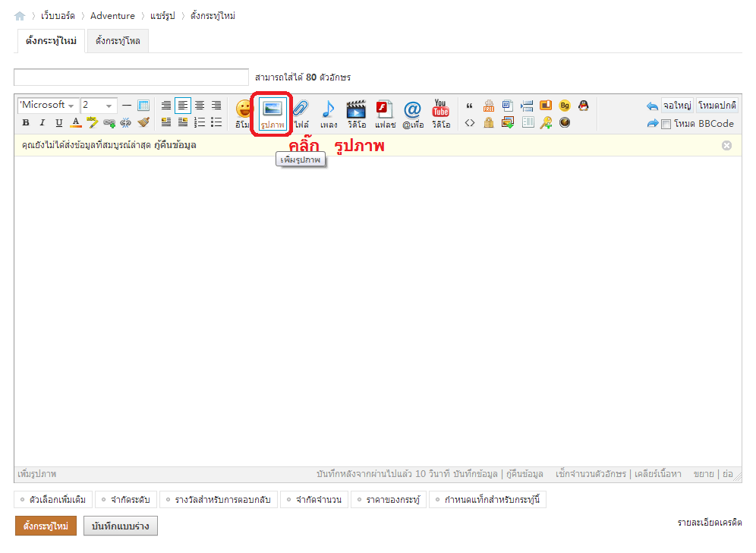
Task: Expand ตัวเลือกเพิ่มเติม options
Action: pyautogui.click(x=53, y=500)
